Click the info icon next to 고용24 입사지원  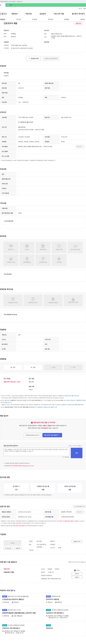(75, 486)
